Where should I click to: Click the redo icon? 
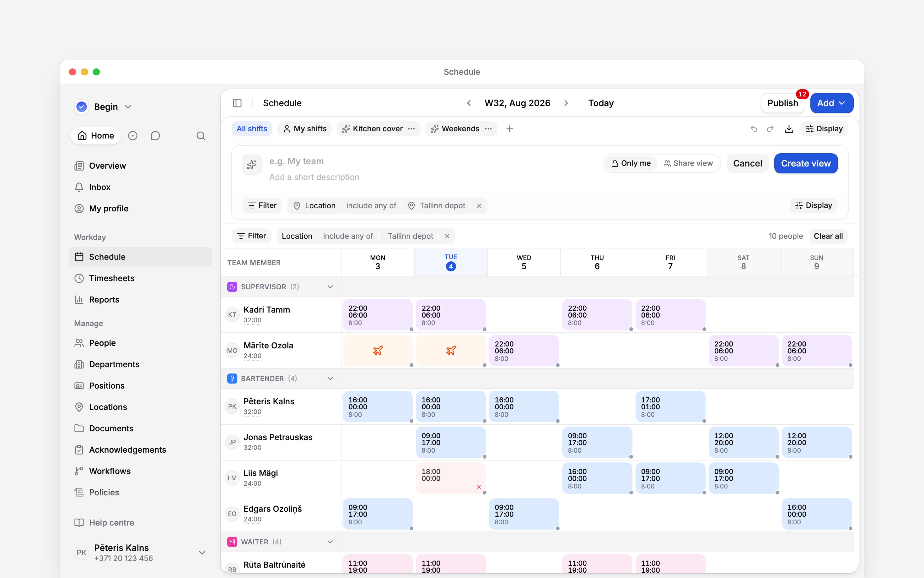[x=770, y=129]
